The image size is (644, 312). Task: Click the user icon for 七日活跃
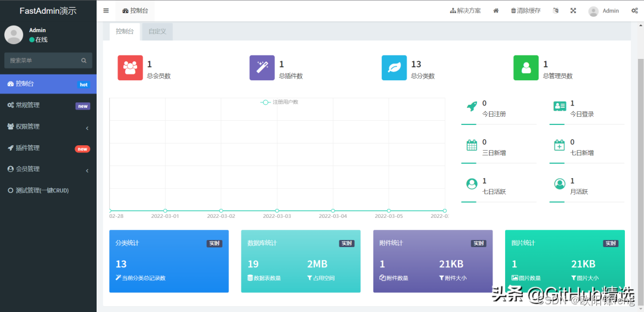(472, 183)
